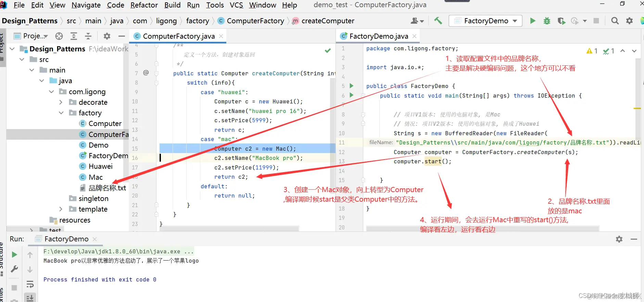Image resolution: width=644 pixels, height=302 pixels.
Task: Go to next highlighted error arrow
Action: [x=634, y=51]
